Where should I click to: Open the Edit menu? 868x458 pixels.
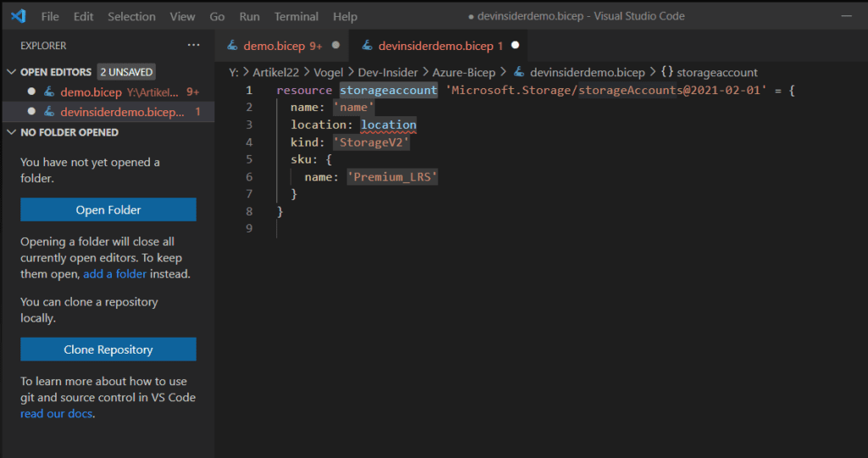coord(83,17)
